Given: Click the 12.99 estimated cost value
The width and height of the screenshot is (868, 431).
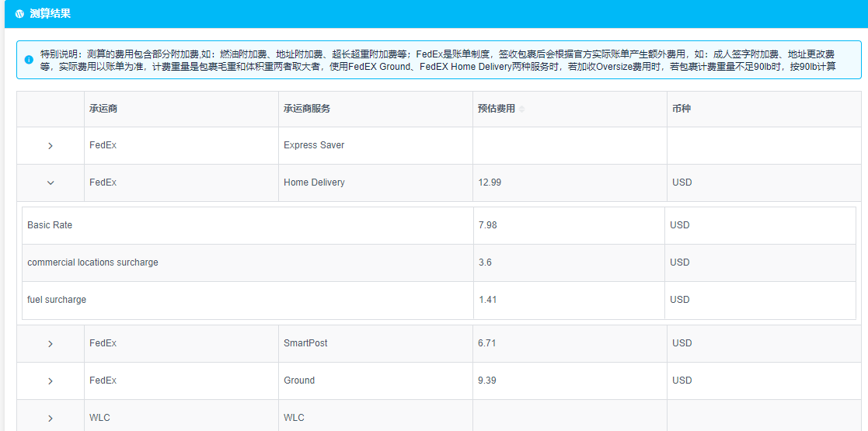Looking at the screenshot, I should click(490, 182).
